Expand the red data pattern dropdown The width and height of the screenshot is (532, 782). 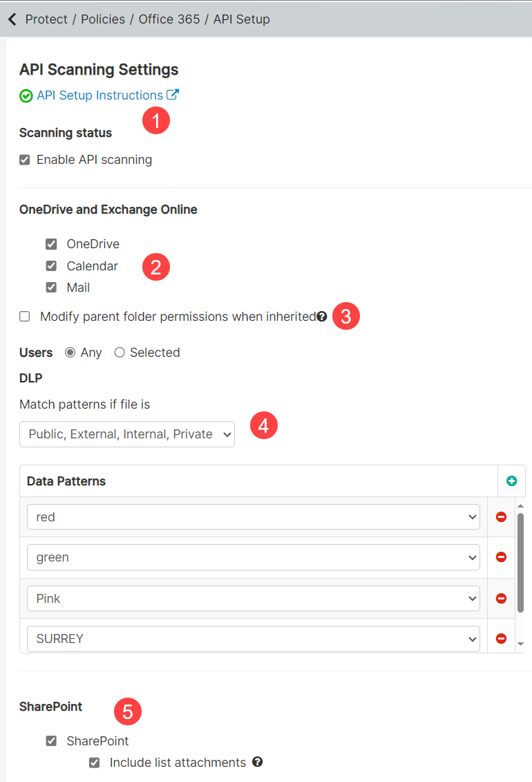coord(253,516)
